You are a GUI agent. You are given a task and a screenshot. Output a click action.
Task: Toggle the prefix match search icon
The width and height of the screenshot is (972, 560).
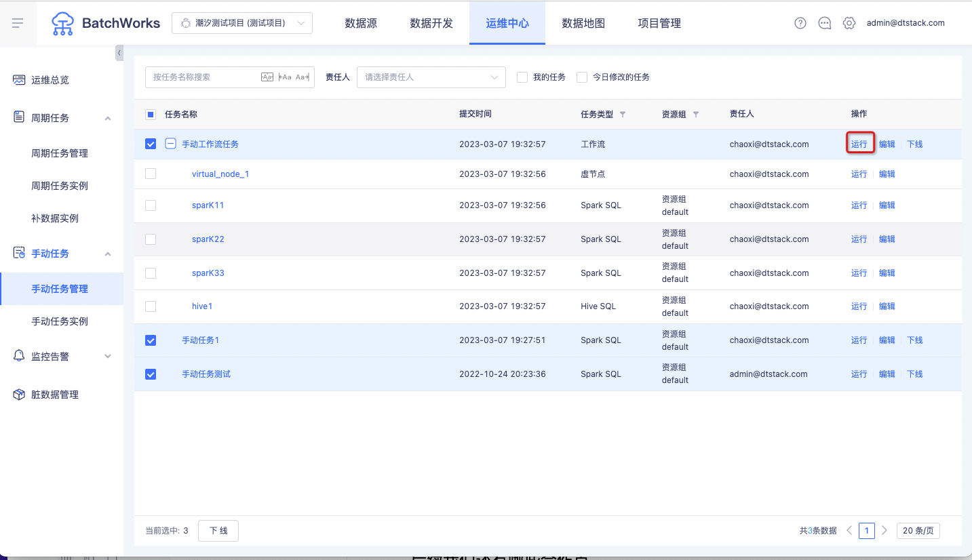pyautogui.click(x=285, y=77)
